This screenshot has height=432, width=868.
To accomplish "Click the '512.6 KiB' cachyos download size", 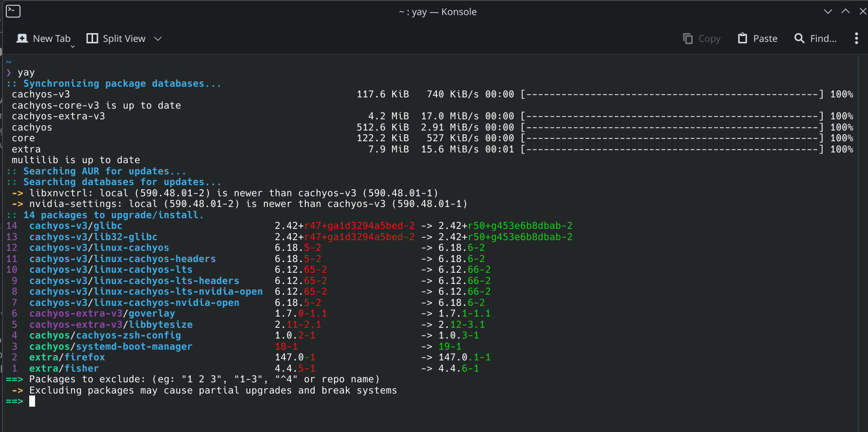I will (382, 128).
